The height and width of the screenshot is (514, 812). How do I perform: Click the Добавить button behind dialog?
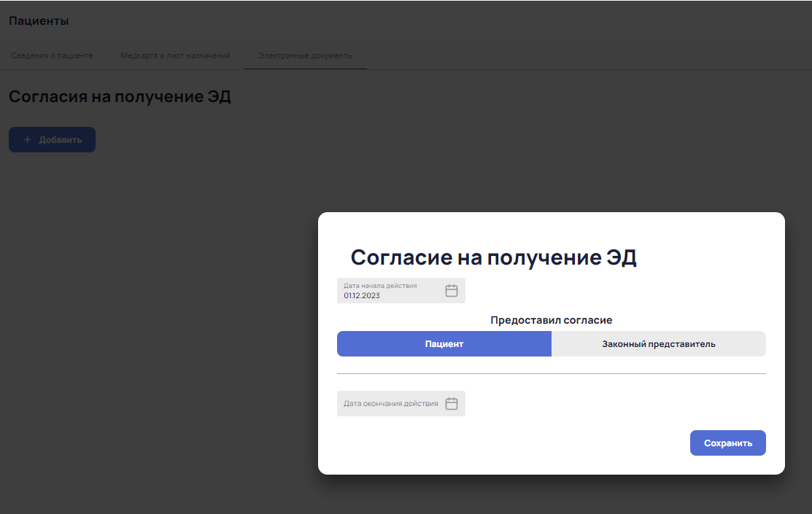coord(52,140)
